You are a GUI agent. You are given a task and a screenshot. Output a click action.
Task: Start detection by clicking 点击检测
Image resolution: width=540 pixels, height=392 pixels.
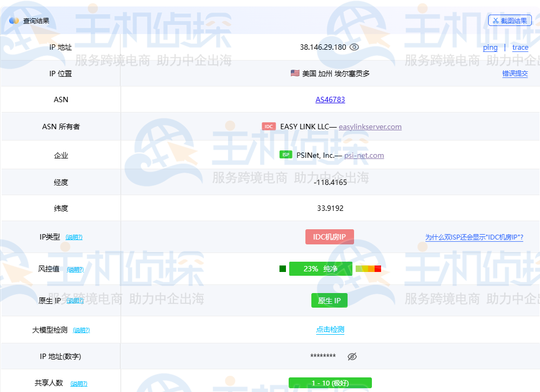coord(330,329)
